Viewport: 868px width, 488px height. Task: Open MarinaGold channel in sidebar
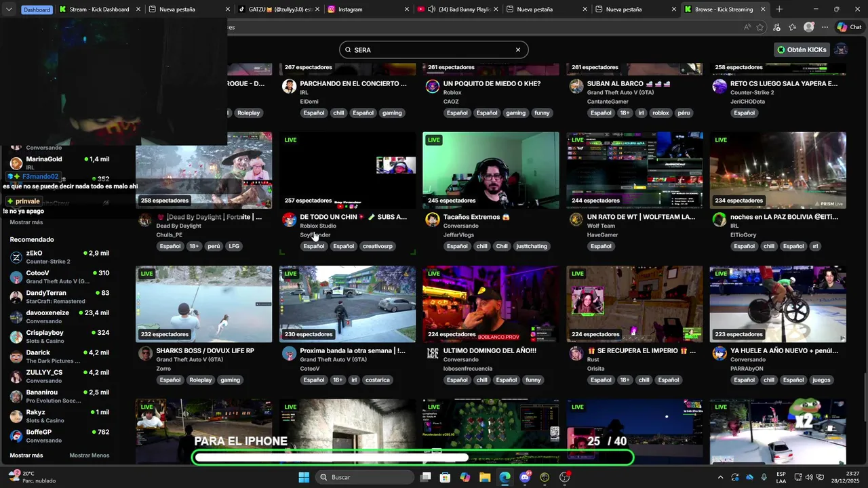coord(60,163)
